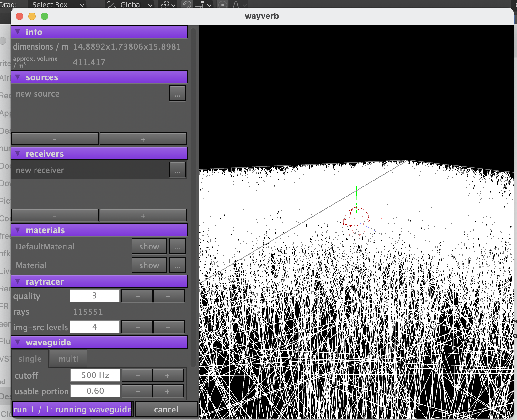Image resolution: width=517 pixels, height=420 pixels.
Task: Switch to the multi waveguide tab
Action: click(x=68, y=359)
